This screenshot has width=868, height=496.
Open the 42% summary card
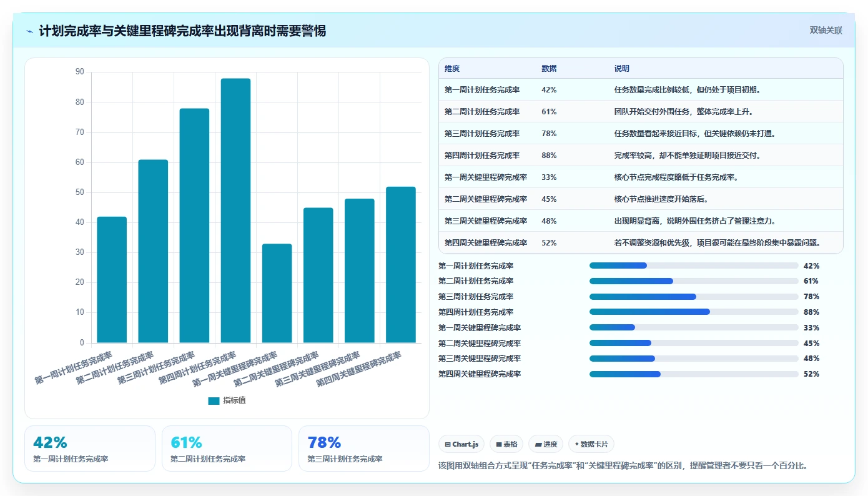coord(89,449)
